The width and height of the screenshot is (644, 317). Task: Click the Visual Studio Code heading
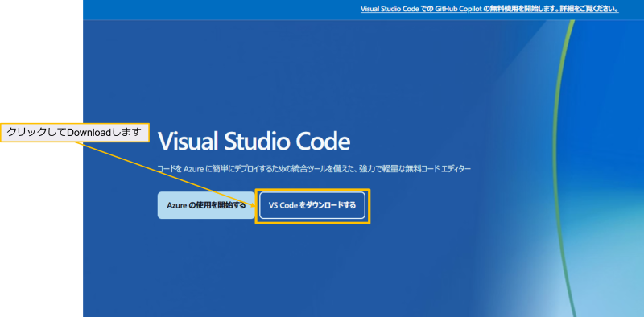click(254, 142)
